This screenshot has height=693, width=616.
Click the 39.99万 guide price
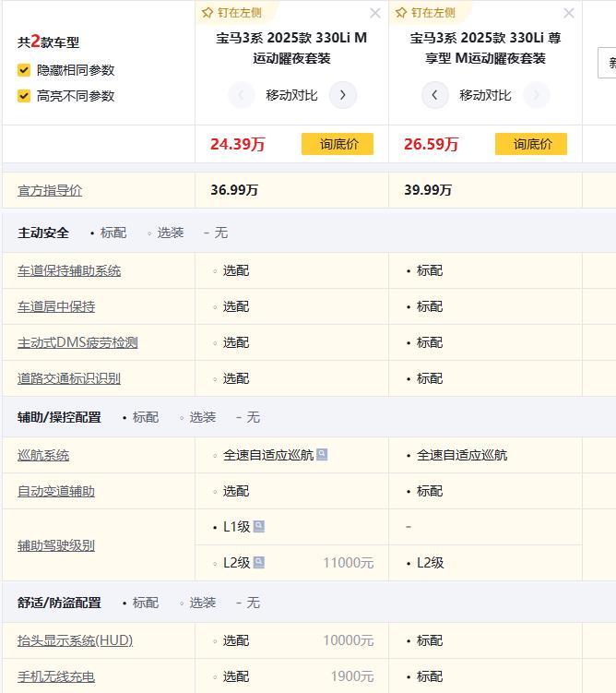point(428,189)
